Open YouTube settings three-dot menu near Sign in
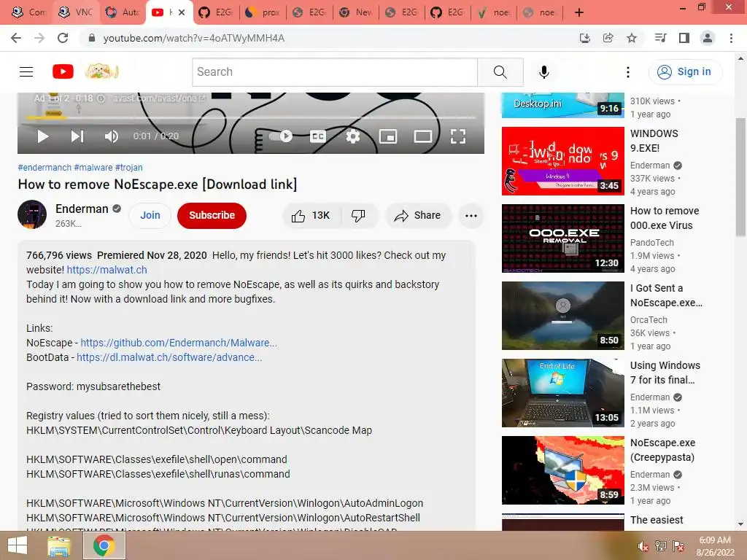Viewport: 747px width, 560px height. [x=628, y=72]
